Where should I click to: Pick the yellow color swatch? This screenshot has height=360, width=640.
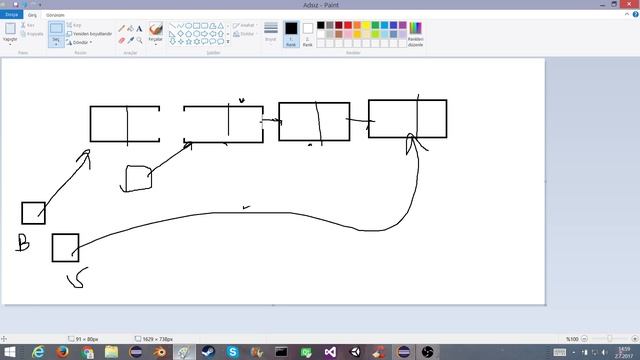[366, 25]
